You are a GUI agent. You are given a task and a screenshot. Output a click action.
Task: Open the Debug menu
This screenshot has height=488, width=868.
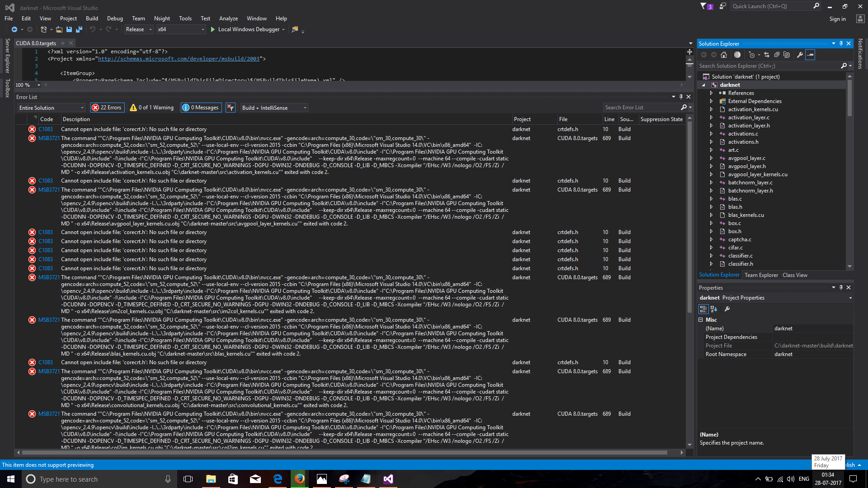114,19
